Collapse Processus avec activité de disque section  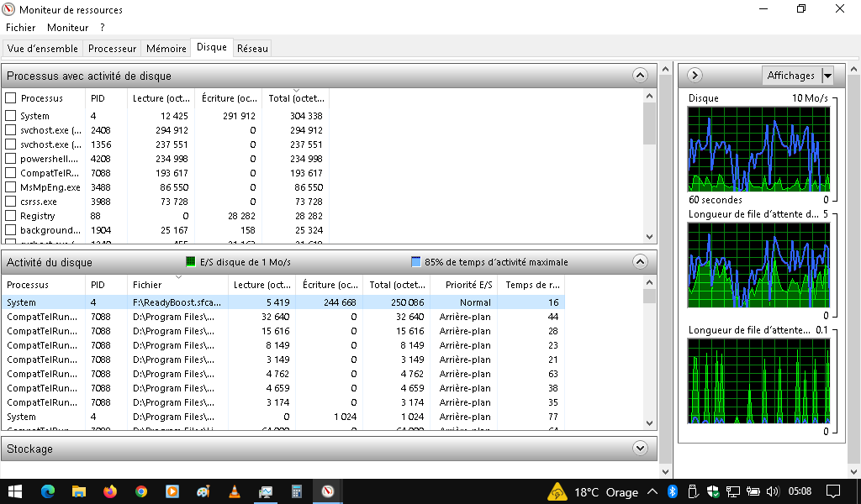click(x=640, y=75)
